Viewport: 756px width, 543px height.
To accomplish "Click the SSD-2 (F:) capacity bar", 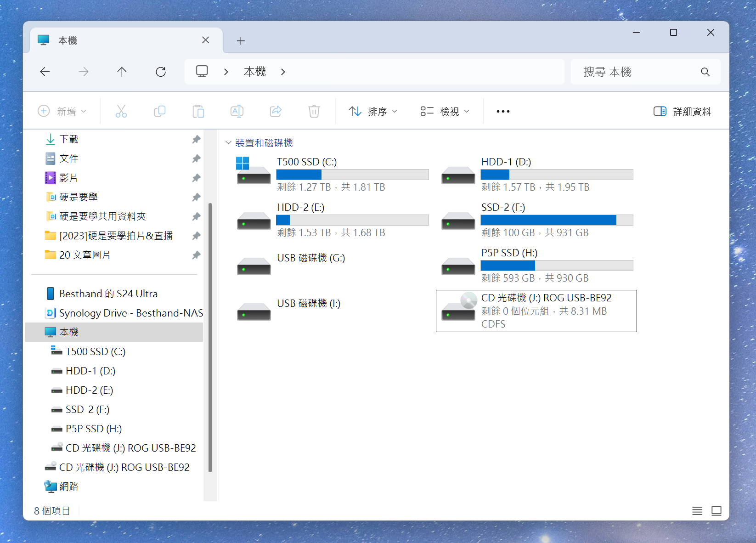I will (x=557, y=220).
